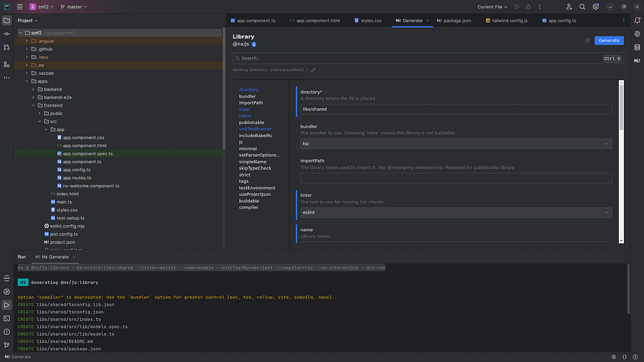This screenshot has width=644, height=362.
Task: Open IDE settings gear
Action: click(x=596, y=6)
